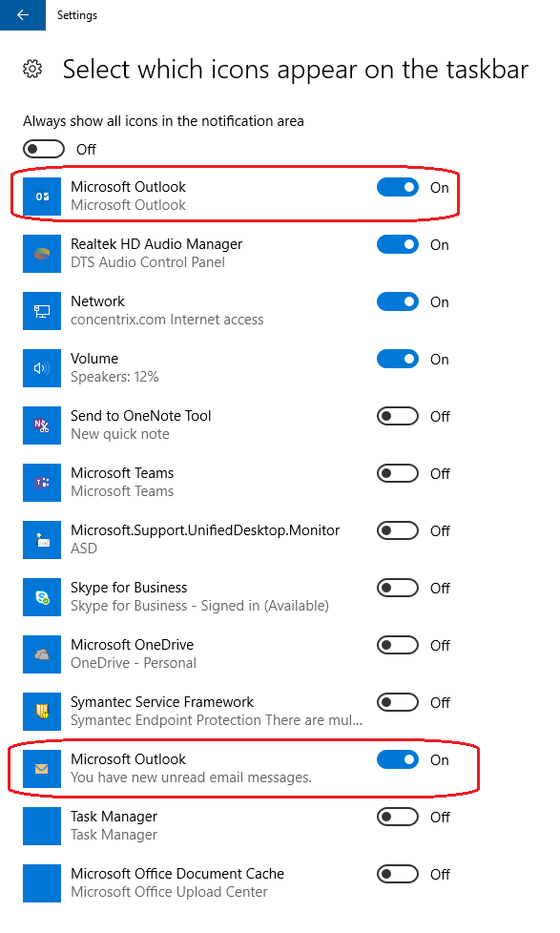Turn off the Network icon toggle

[x=398, y=301]
